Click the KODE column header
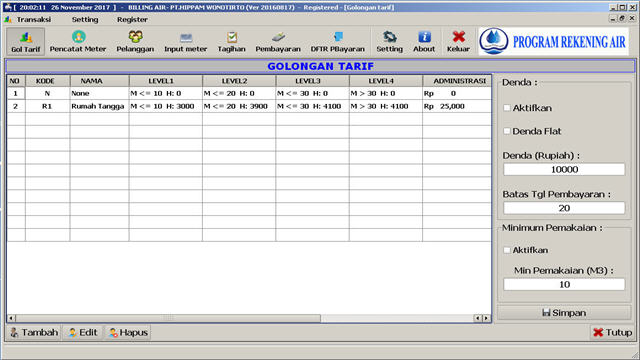 pos(47,81)
